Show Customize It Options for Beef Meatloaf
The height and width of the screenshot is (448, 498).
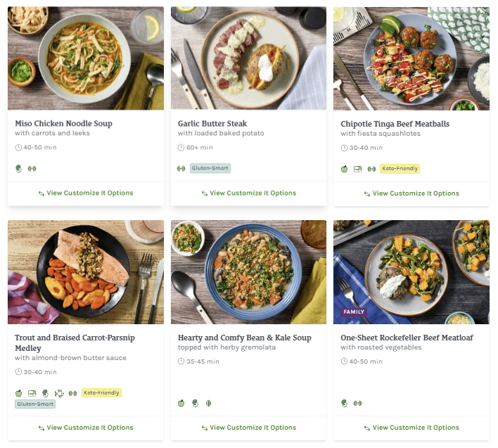[411, 428]
